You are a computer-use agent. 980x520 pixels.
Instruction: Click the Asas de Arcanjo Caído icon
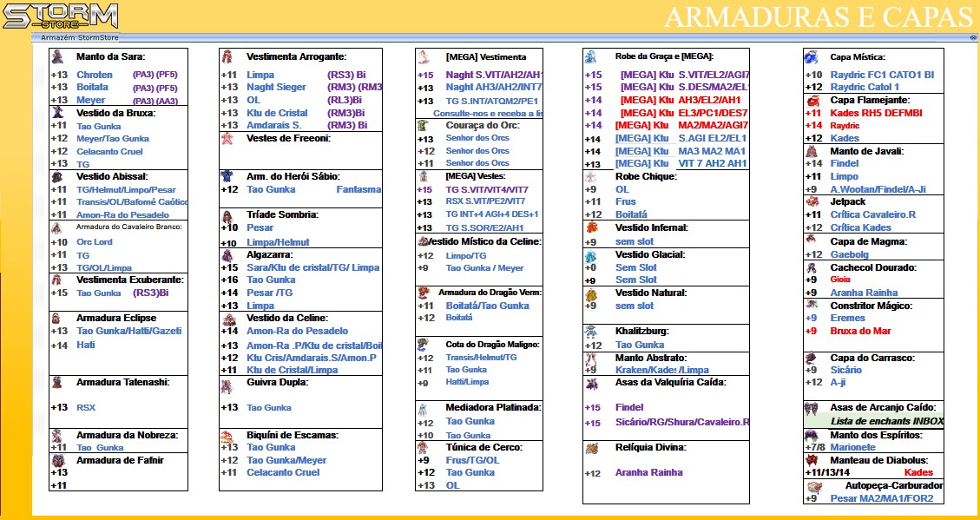tap(812, 407)
